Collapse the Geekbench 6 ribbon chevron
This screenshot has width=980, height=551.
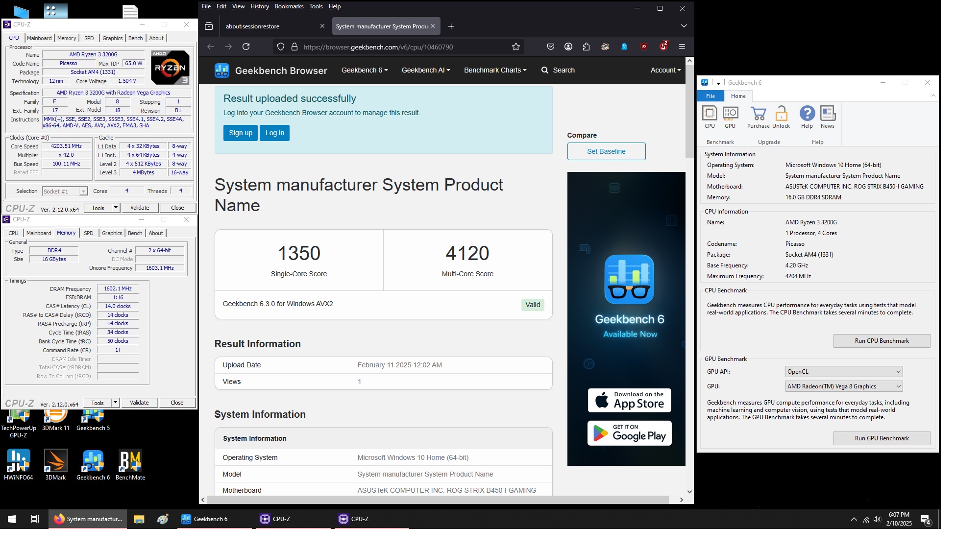pyautogui.click(x=933, y=96)
